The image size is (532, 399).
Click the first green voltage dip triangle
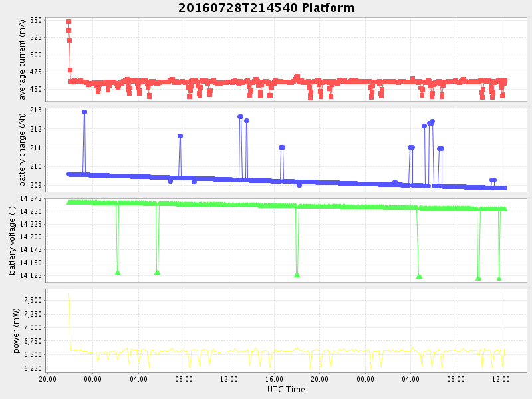coord(118,272)
